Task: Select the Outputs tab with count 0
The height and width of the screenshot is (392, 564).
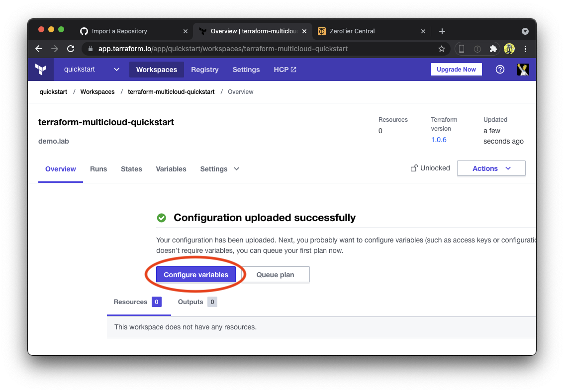Action: (x=197, y=302)
